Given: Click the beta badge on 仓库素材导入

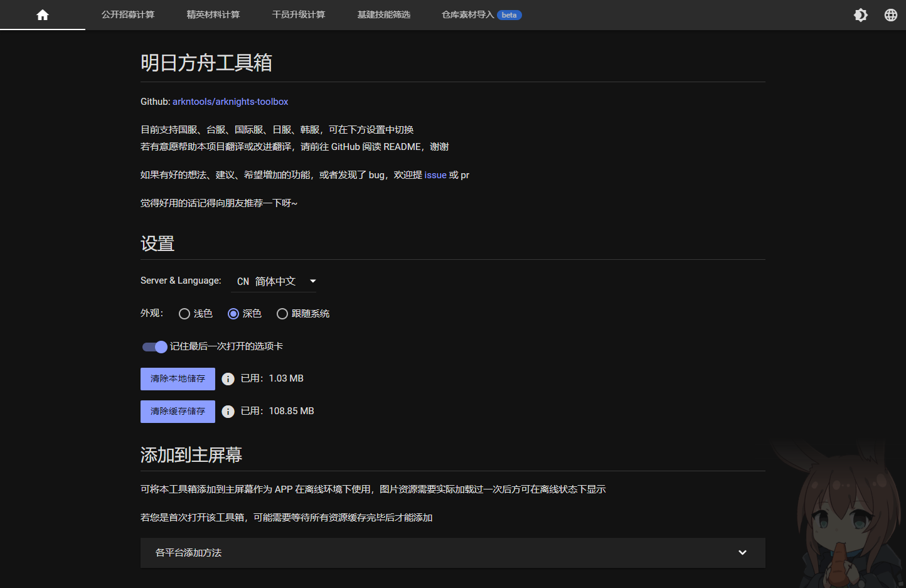Looking at the screenshot, I should [x=509, y=14].
